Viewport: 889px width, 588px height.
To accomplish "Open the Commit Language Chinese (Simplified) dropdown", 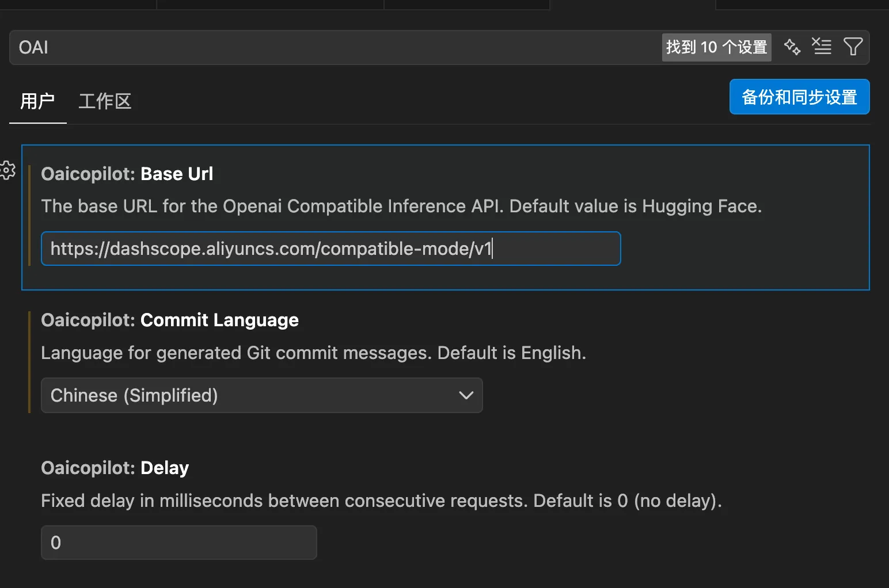I will coord(261,395).
